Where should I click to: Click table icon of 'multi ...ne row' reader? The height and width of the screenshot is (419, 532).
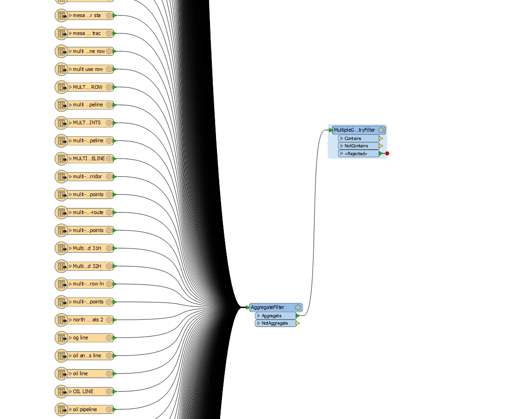point(62,51)
